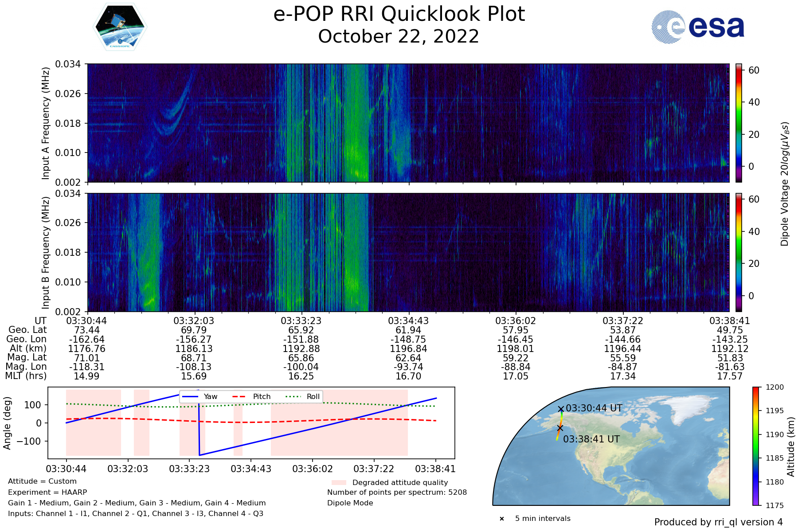This screenshot has height=532, width=798.
Task: Click the 'Experiment = HAARP' text
Action: coord(47,492)
